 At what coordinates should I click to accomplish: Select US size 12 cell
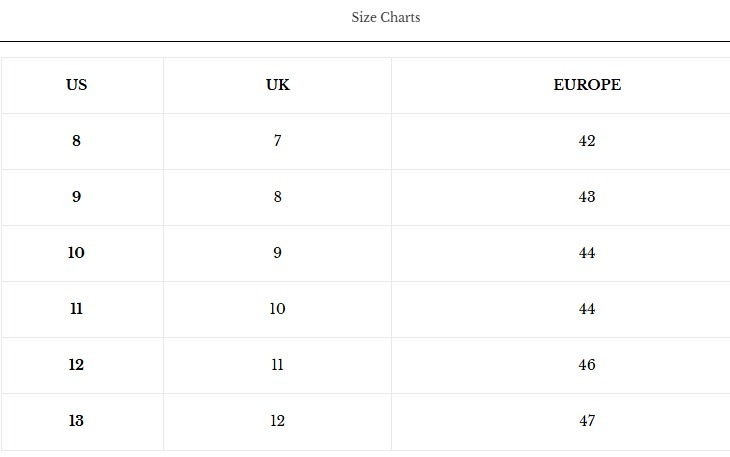[x=77, y=365]
